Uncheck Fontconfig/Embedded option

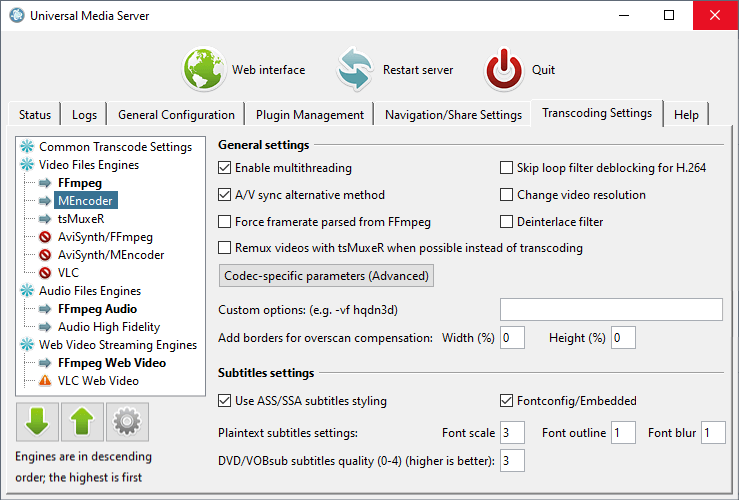click(506, 401)
